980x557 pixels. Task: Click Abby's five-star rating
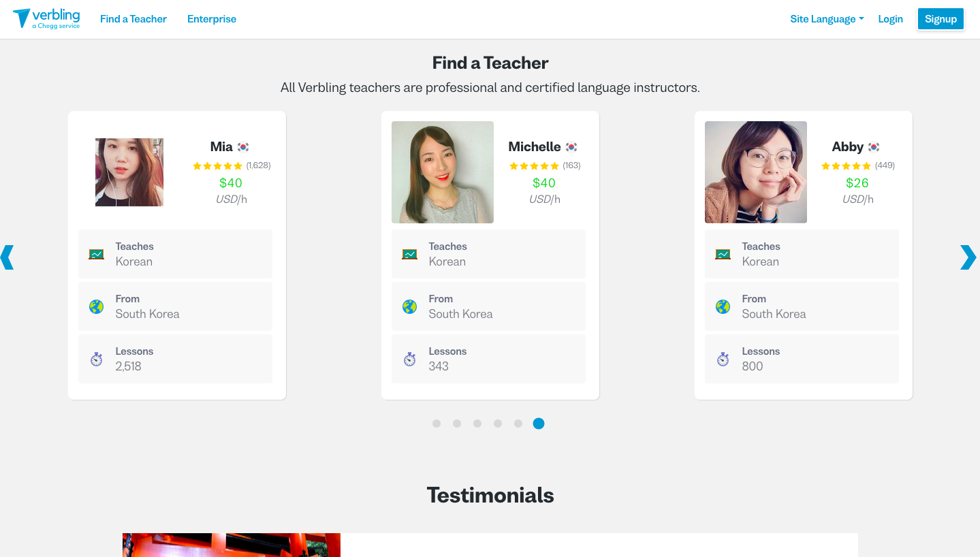click(x=846, y=165)
